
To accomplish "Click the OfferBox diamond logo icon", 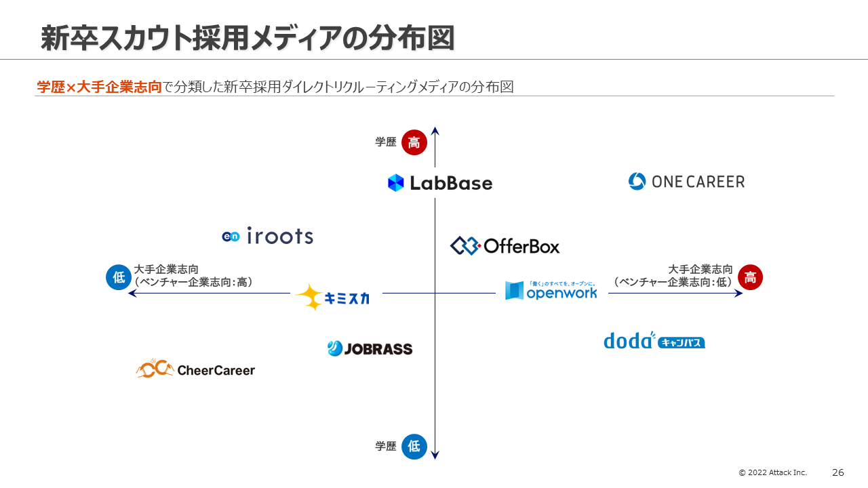I will pos(466,245).
